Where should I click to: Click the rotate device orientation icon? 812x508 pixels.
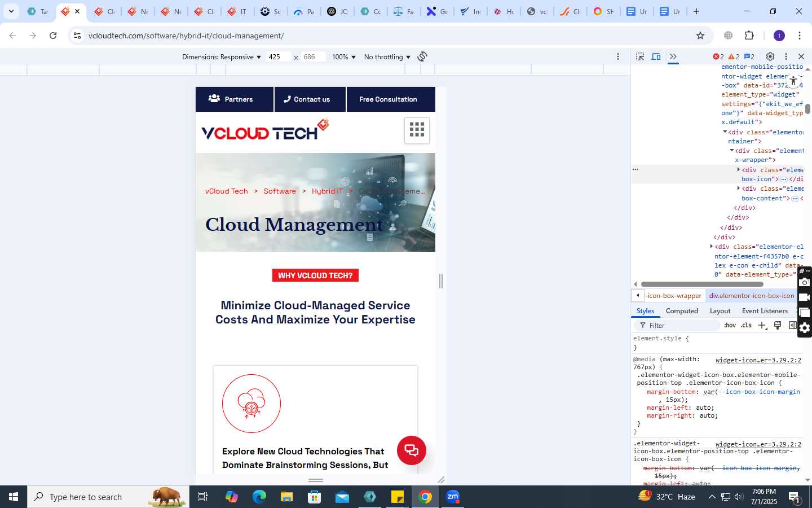coord(422,56)
